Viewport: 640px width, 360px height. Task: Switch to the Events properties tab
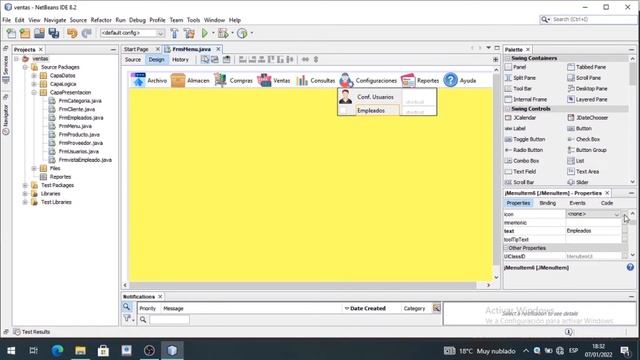577,203
